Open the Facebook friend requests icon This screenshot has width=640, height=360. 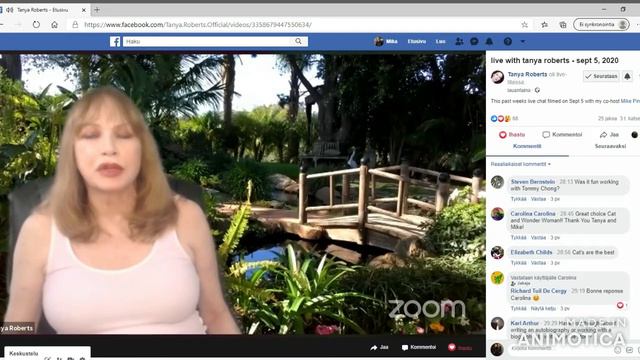click(459, 41)
